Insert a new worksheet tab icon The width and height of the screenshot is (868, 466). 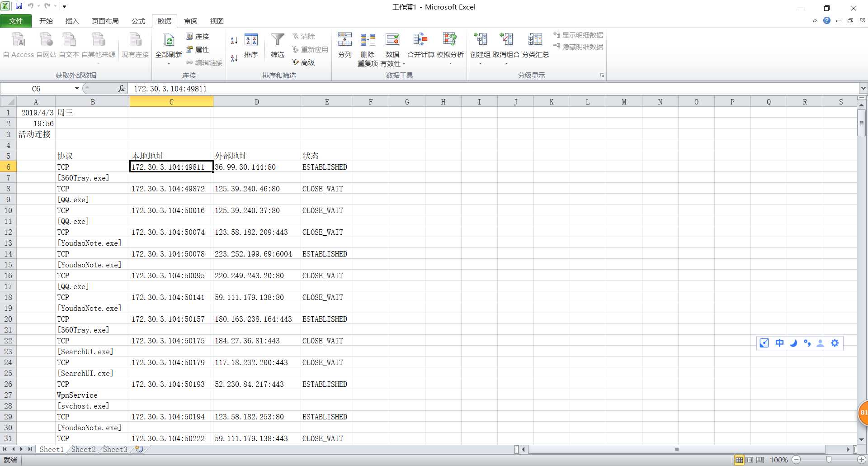tap(139, 449)
